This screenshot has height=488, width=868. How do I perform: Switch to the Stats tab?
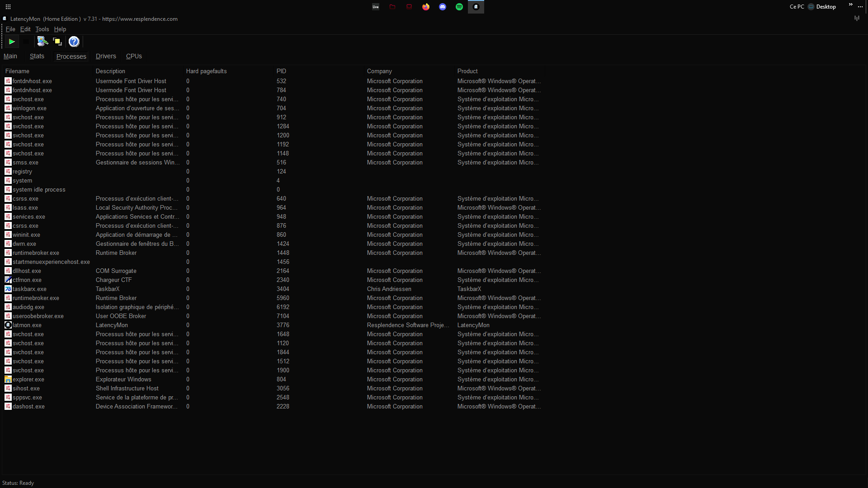point(37,56)
